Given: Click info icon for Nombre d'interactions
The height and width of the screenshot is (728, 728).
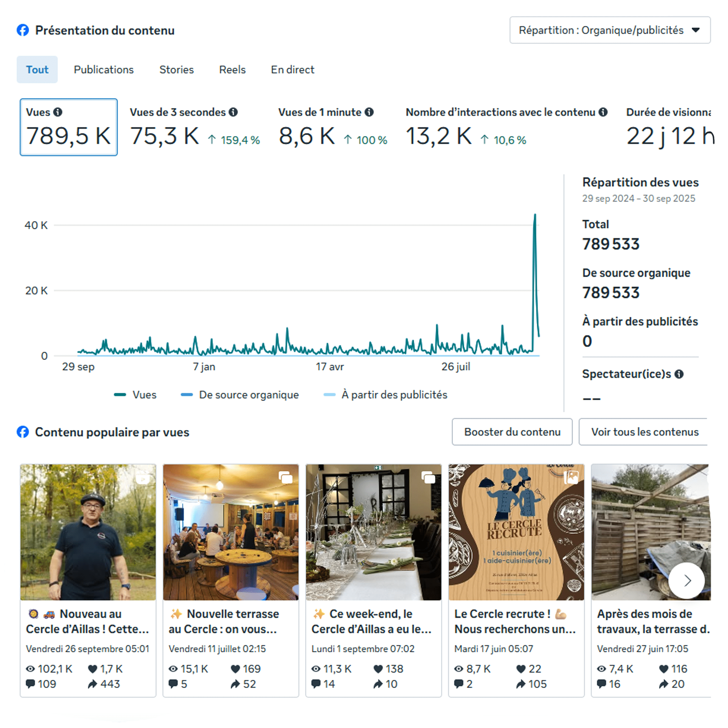Looking at the screenshot, I should 603,112.
